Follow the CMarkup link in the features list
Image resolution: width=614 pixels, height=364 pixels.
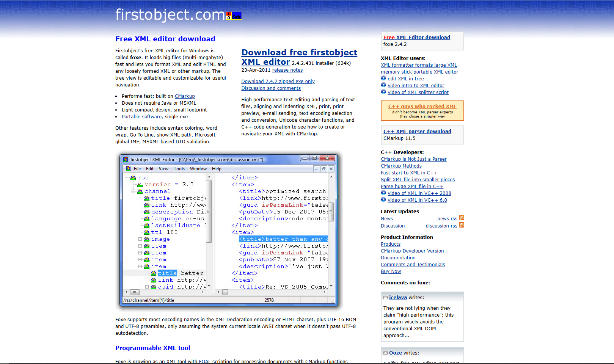tap(185, 96)
